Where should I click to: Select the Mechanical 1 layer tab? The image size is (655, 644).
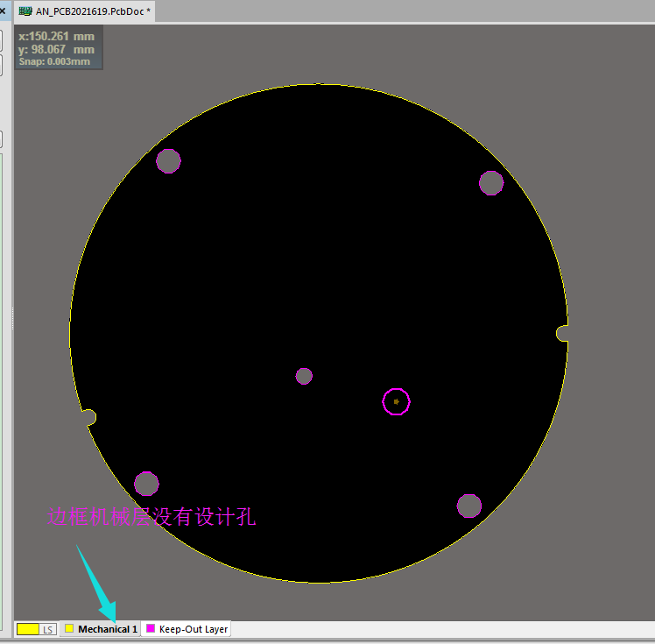click(x=107, y=629)
